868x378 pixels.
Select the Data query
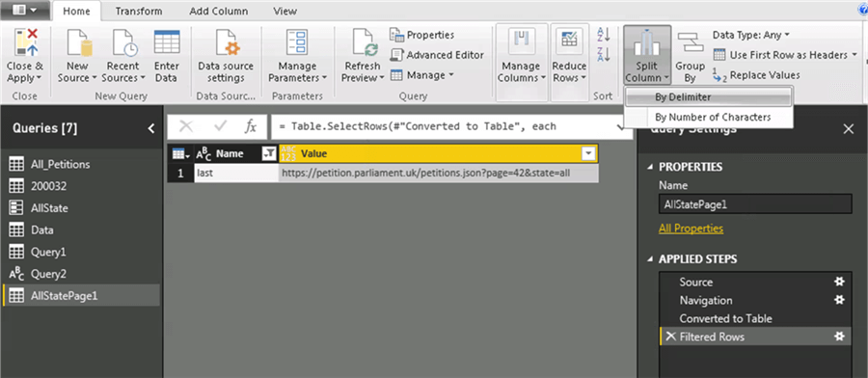tap(81, 229)
